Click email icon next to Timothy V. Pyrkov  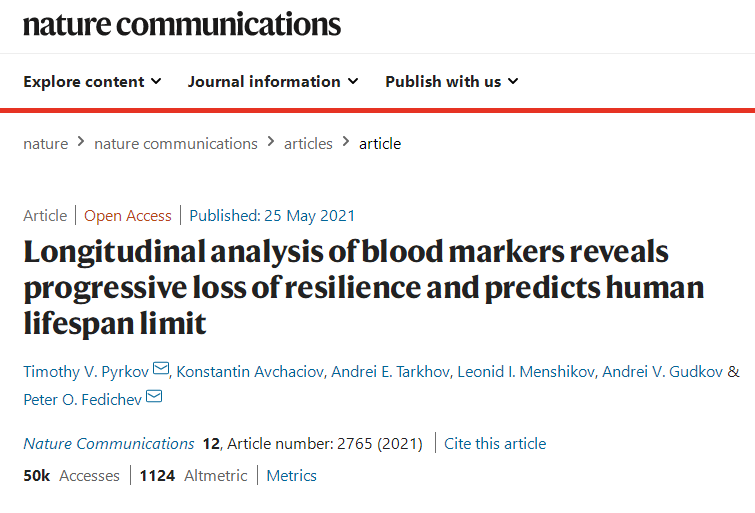tap(161, 371)
